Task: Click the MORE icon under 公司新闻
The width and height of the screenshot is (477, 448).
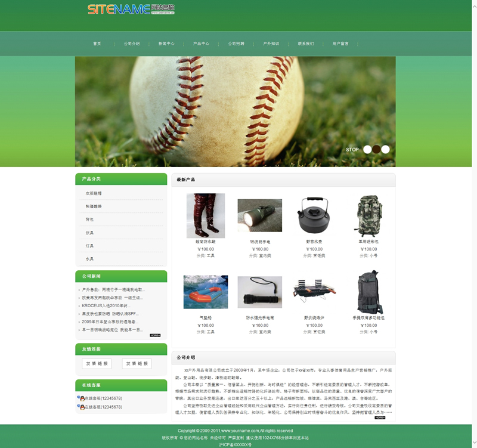Action: coord(154,335)
